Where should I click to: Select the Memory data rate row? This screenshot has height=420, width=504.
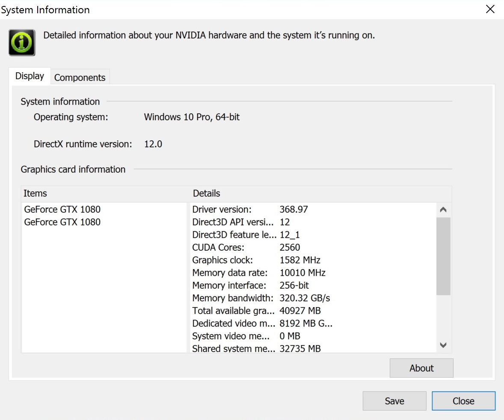(258, 273)
